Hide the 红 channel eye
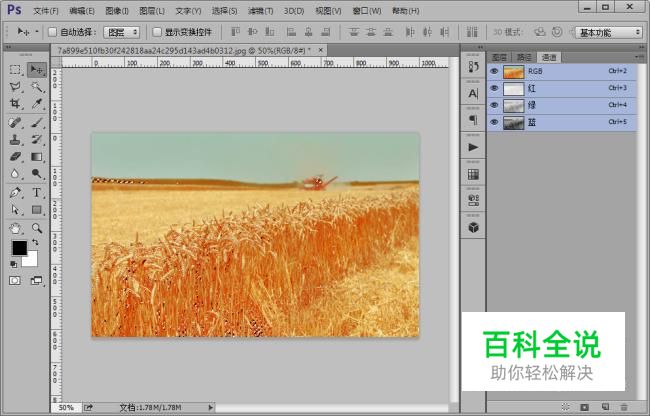 point(494,88)
